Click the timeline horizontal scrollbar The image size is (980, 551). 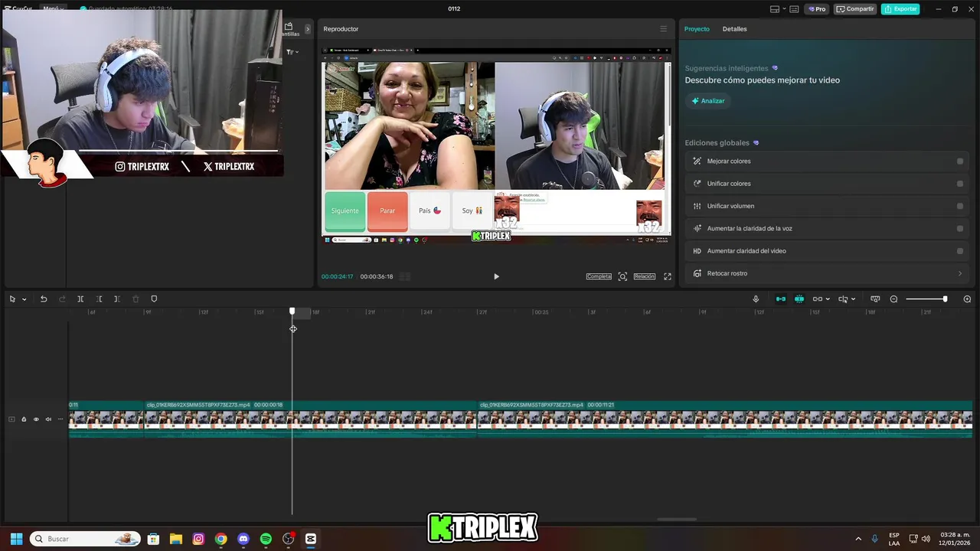pyautogui.click(x=677, y=520)
